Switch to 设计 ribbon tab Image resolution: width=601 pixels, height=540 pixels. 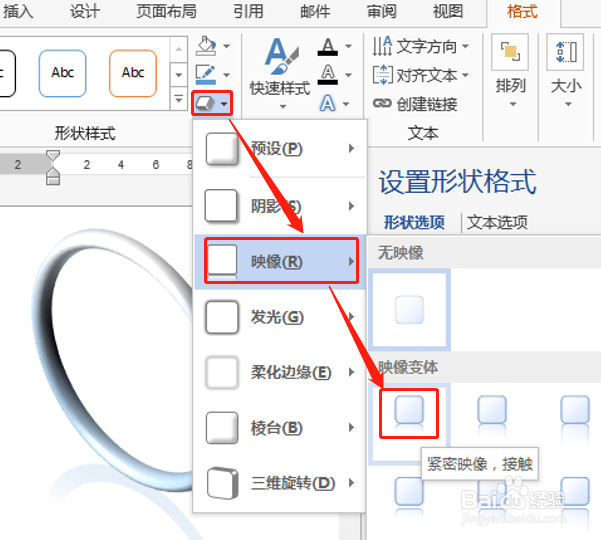click(85, 11)
